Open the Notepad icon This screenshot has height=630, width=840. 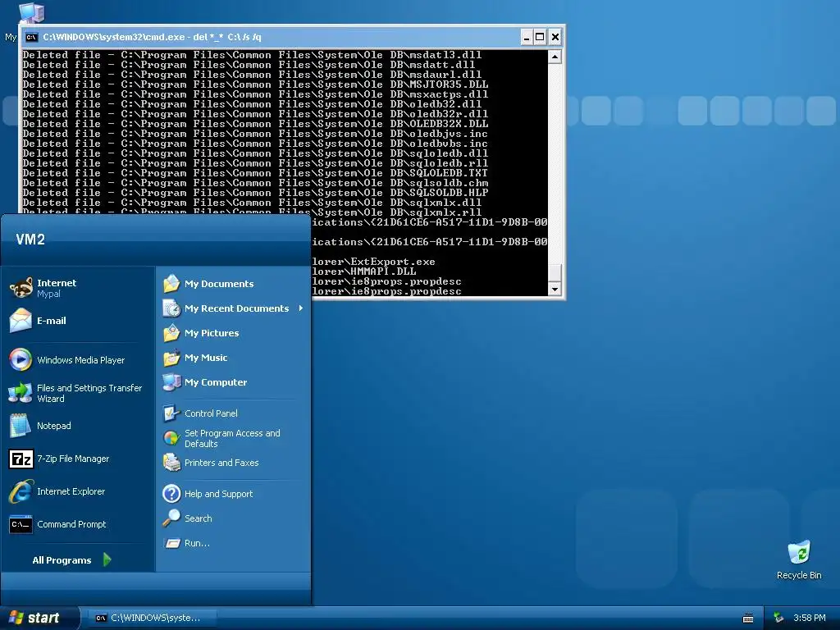21,426
